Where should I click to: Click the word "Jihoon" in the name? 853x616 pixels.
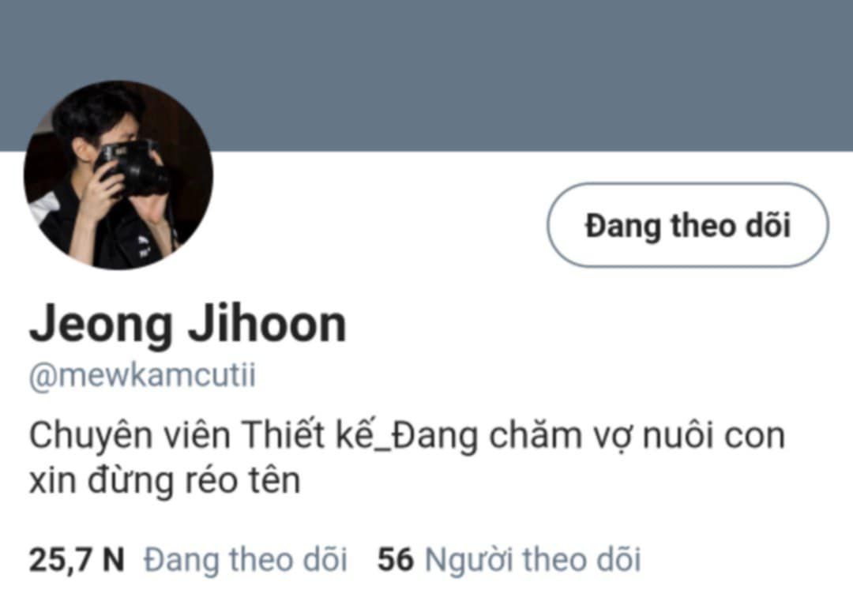click(267, 324)
